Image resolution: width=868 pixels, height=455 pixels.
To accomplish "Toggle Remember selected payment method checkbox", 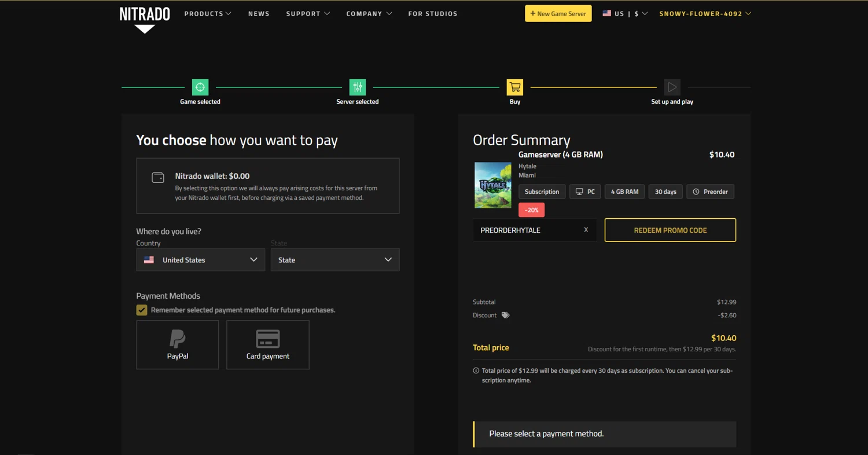I will click(x=142, y=310).
